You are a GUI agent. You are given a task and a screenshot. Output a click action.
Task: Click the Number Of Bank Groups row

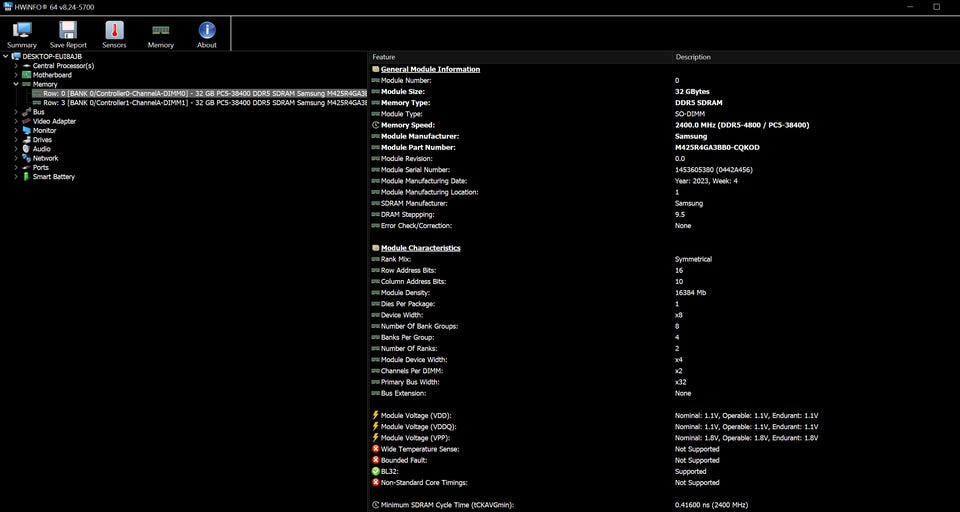[664, 326]
